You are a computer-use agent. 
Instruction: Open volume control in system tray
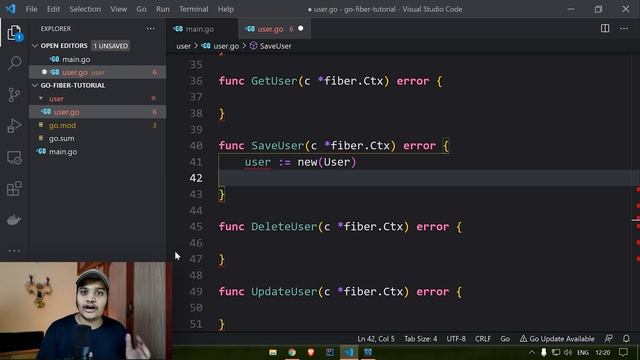568,353
